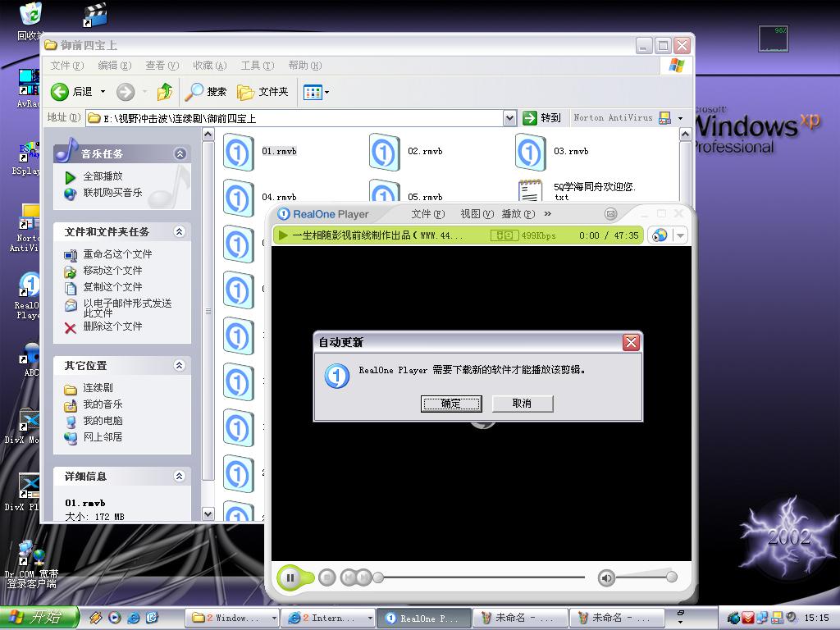Toggle the Folders (文件夹) pane button
840x630 pixels.
click(262, 92)
